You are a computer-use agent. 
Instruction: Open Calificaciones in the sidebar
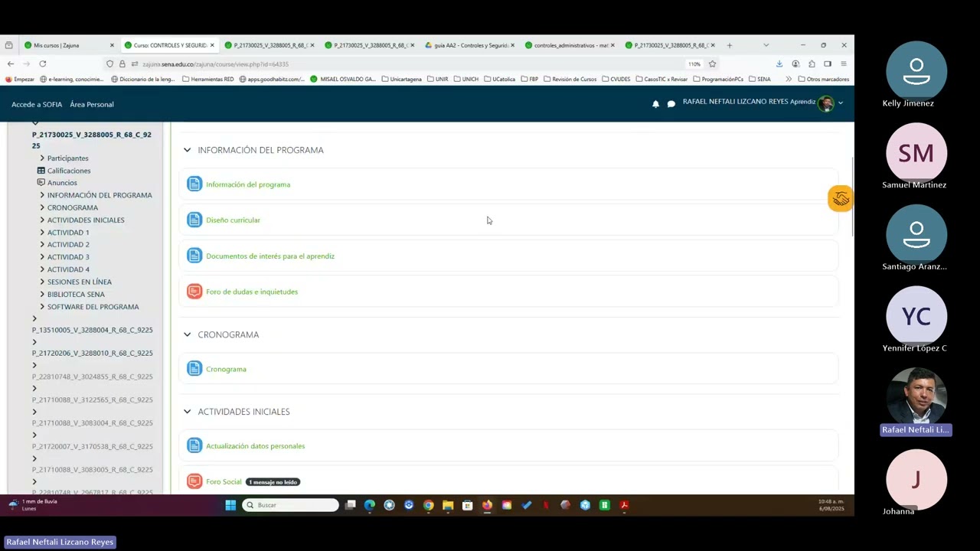pos(69,171)
